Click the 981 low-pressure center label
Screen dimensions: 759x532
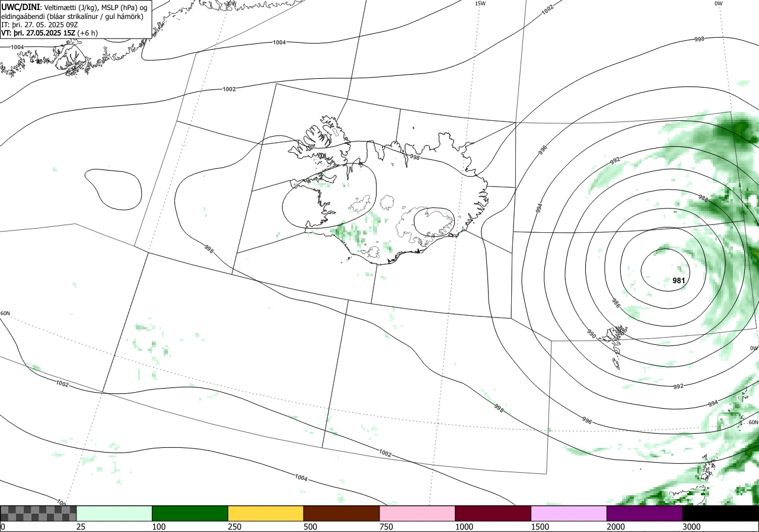(679, 281)
